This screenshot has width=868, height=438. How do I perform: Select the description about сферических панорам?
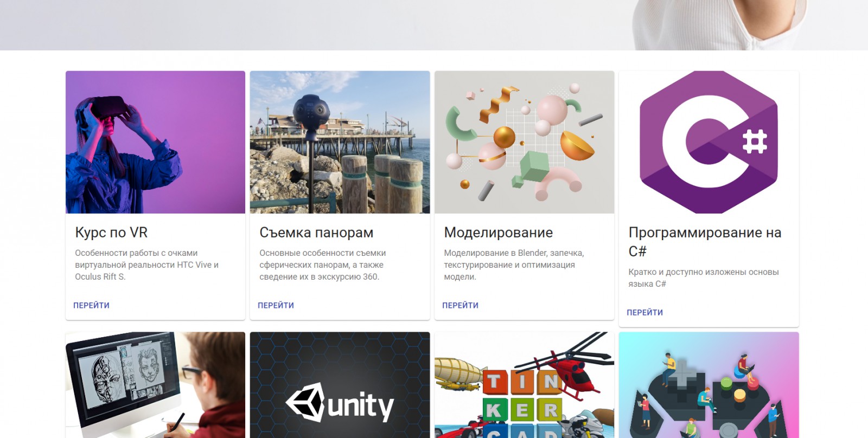point(322,265)
